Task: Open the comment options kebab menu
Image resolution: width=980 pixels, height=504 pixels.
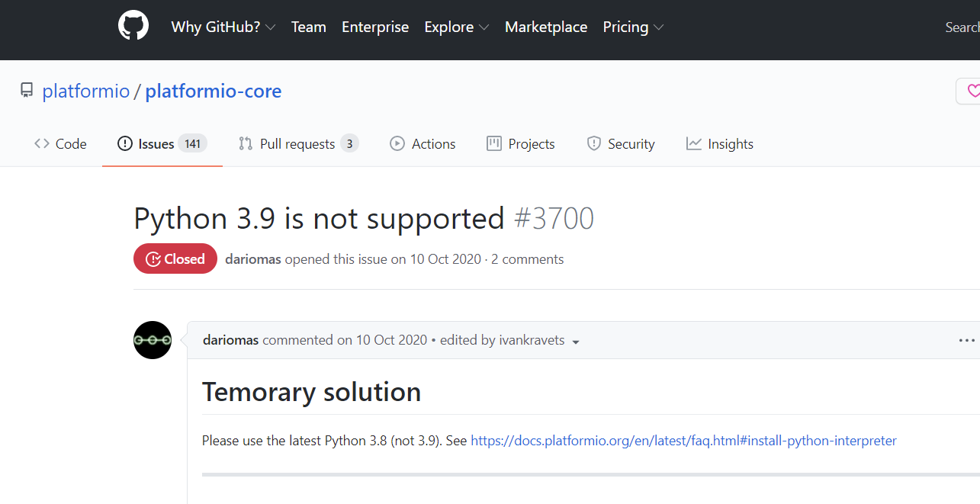Action: pyautogui.click(x=967, y=340)
